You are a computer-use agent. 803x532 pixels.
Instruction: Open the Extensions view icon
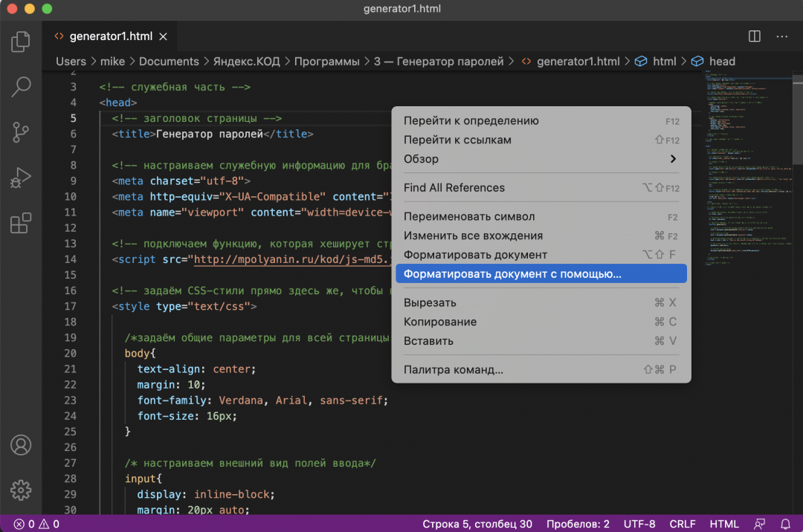pyautogui.click(x=21, y=223)
